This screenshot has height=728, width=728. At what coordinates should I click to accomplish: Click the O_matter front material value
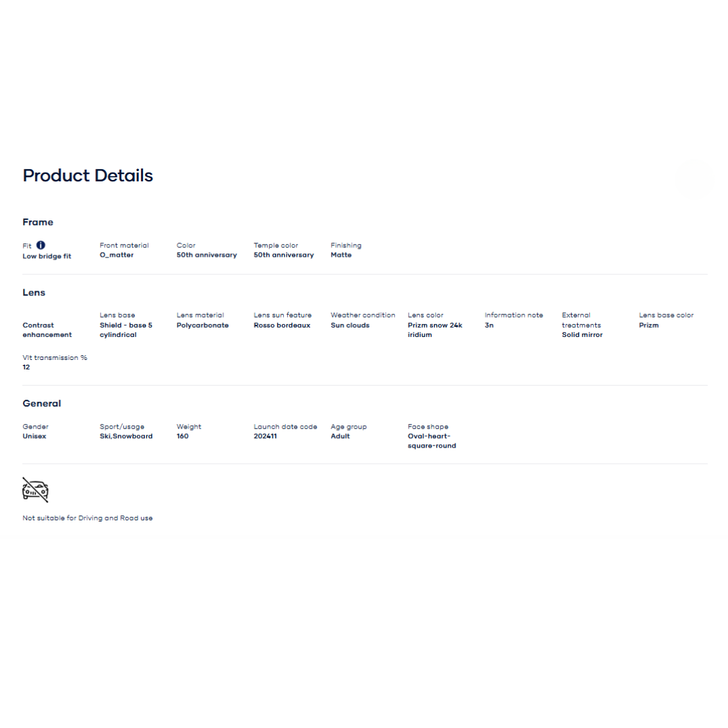click(117, 255)
